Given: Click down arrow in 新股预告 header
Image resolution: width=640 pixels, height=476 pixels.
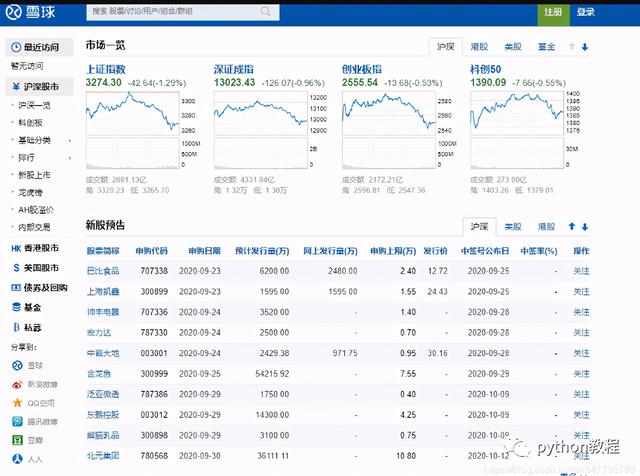Looking at the screenshot, I should 585,227.
